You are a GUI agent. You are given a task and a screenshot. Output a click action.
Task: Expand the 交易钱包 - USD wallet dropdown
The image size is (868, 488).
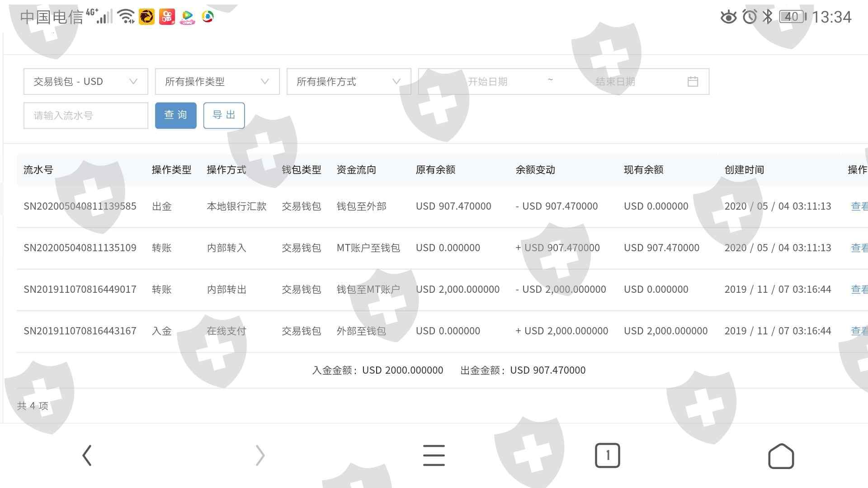85,81
